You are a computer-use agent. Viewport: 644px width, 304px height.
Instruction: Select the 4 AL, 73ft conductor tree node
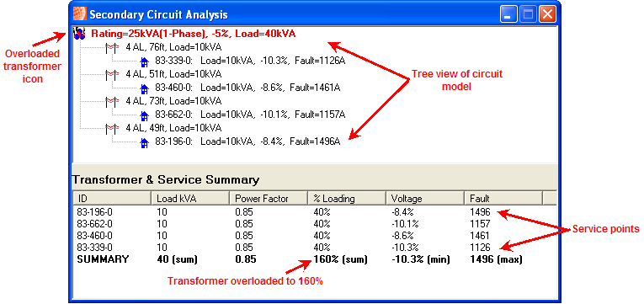173,101
